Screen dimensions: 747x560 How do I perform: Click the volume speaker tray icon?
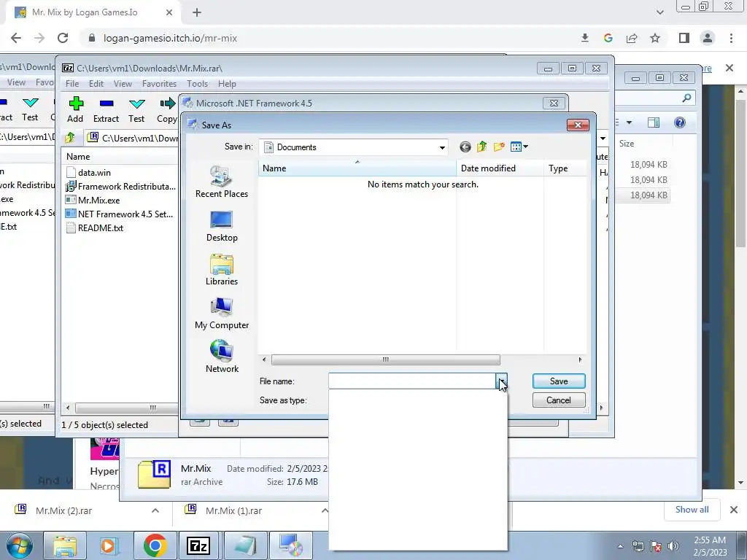coord(673,546)
